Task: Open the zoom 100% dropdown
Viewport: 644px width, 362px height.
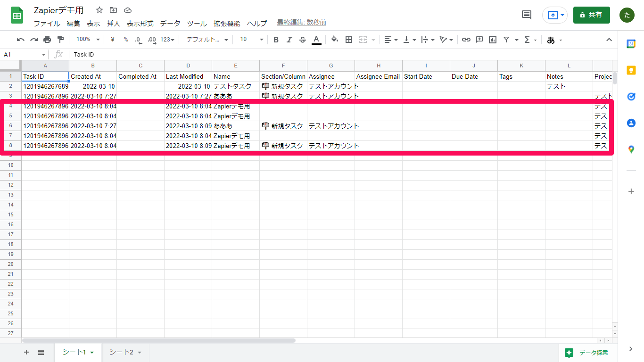Action: click(88, 40)
